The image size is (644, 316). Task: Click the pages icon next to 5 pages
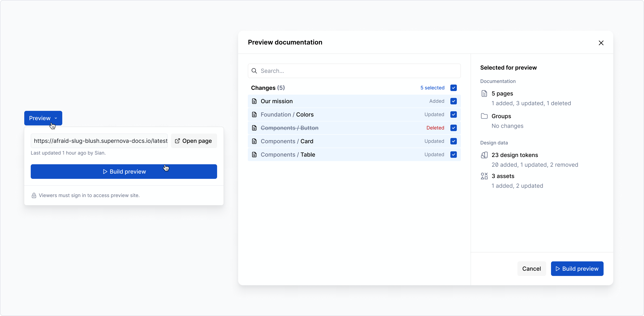tap(484, 93)
